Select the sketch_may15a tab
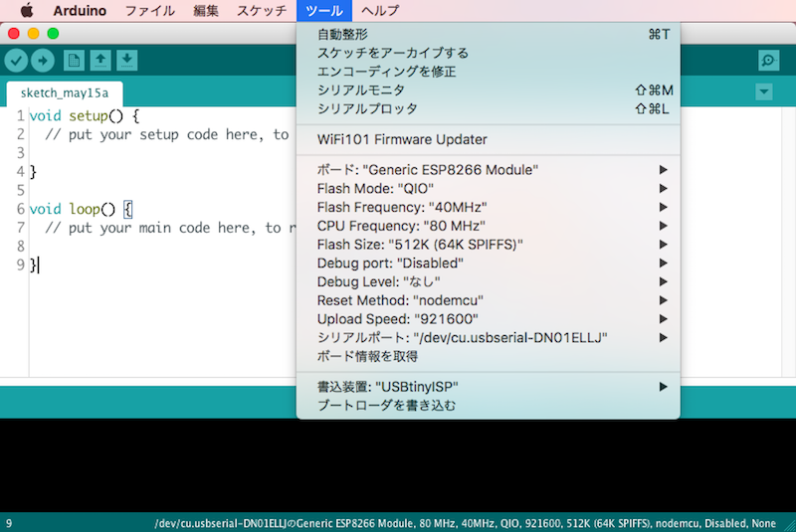796x532 pixels. [x=65, y=93]
